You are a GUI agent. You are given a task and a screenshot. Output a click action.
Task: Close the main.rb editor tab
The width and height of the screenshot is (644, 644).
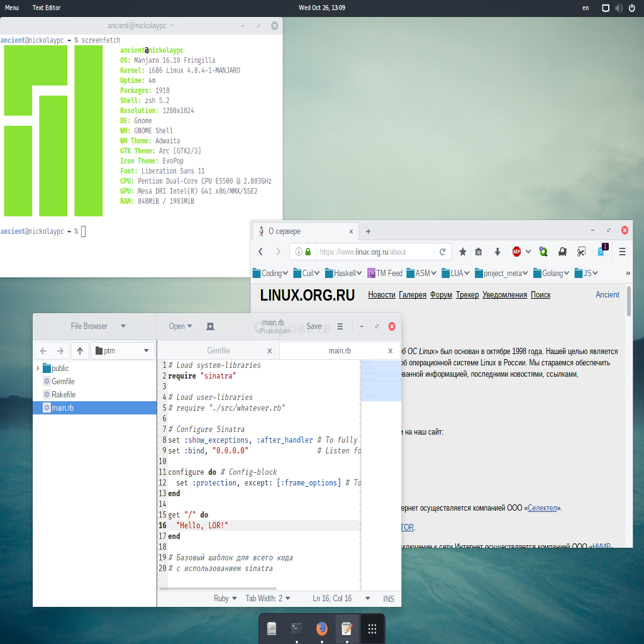[390, 351]
